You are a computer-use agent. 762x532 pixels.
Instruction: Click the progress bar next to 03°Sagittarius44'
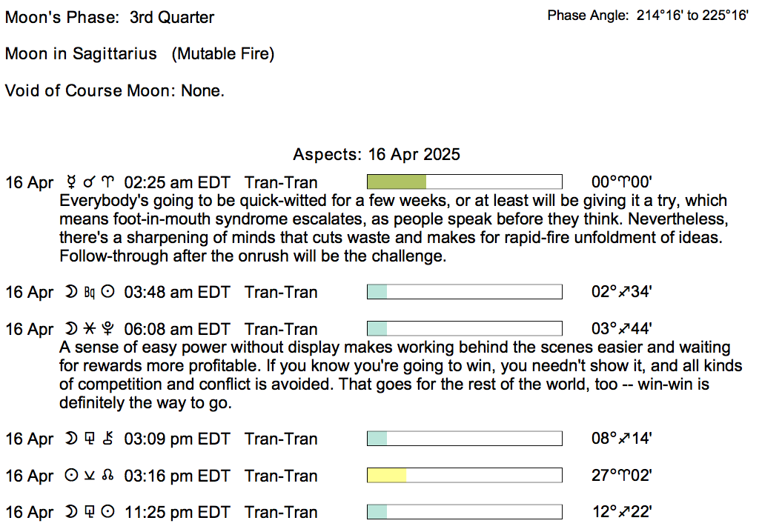464,329
